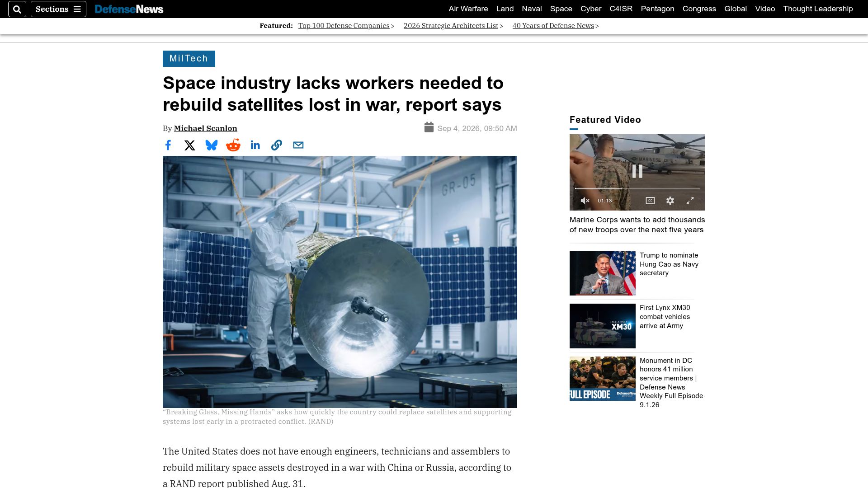868x488 pixels.
Task: Open Hung Cao Navy secretary video thumbnail
Action: pyautogui.click(x=602, y=273)
